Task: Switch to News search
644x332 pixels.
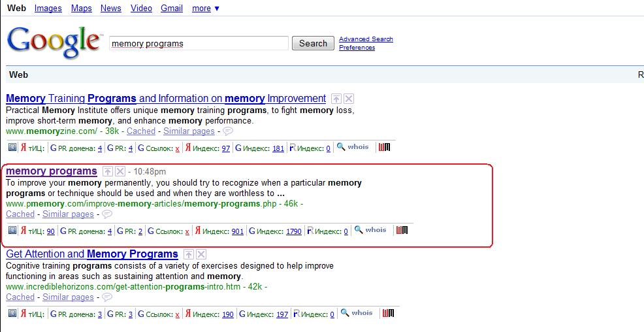Action: click(x=111, y=8)
